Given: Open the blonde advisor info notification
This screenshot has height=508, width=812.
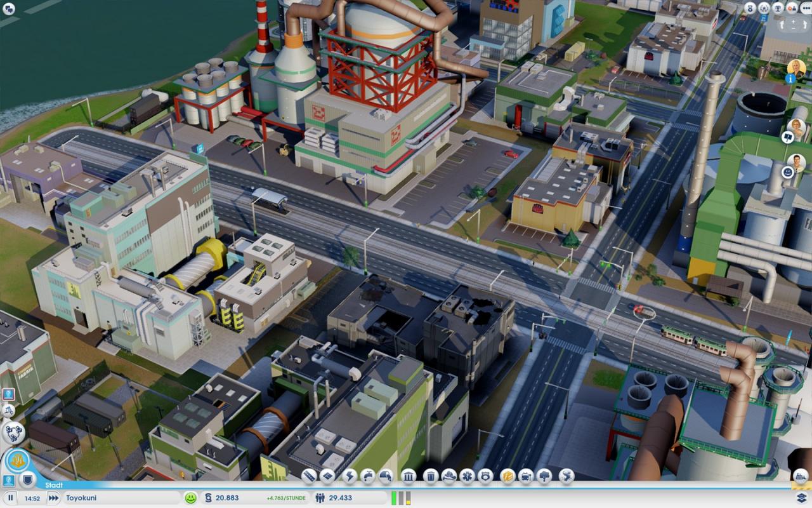Looking at the screenshot, I should [x=796, y=71].
